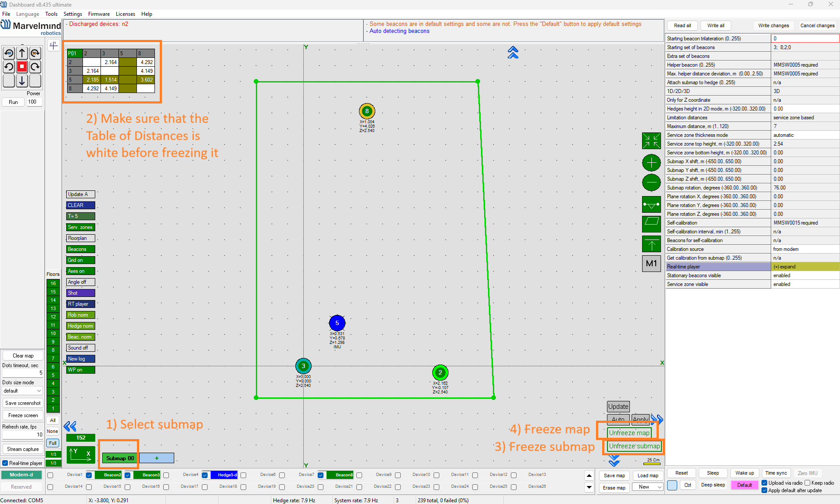Click the pink Default button
Viewport: 840px width, 504px height.
pos(744,485)
